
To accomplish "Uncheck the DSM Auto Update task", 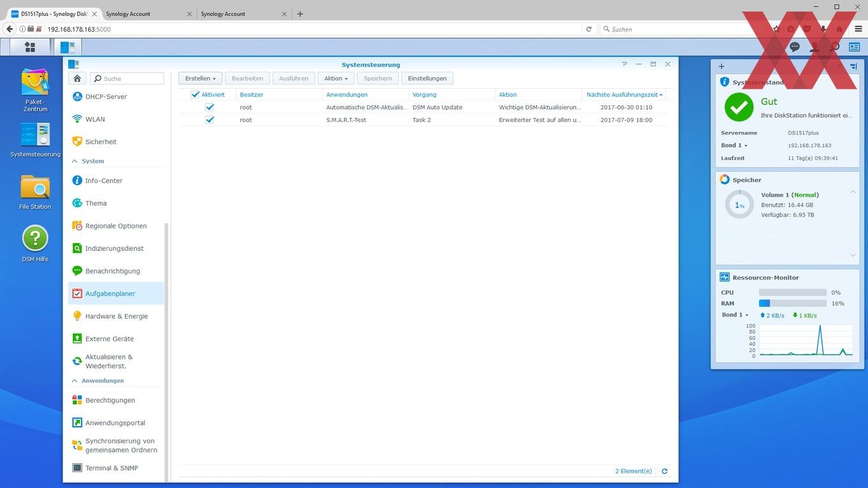I will [x=209, y=107].
